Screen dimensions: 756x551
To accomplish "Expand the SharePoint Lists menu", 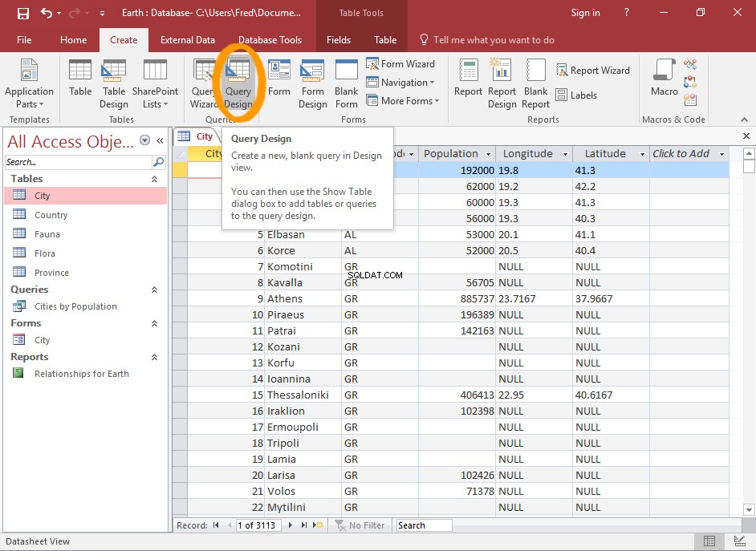I will point(155,83).
